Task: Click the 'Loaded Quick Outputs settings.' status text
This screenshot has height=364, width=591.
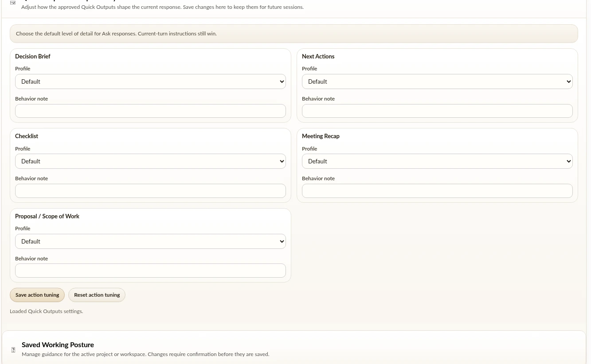Action: click(46, 311)
